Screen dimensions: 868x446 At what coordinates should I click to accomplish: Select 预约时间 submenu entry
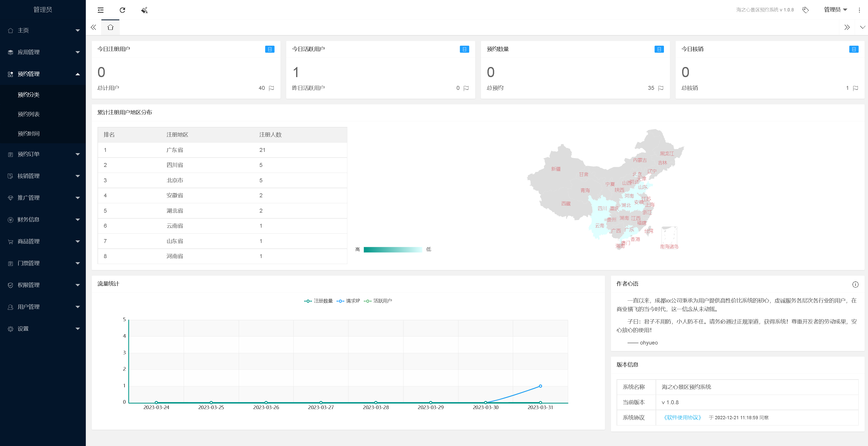(x=29, y=134)
